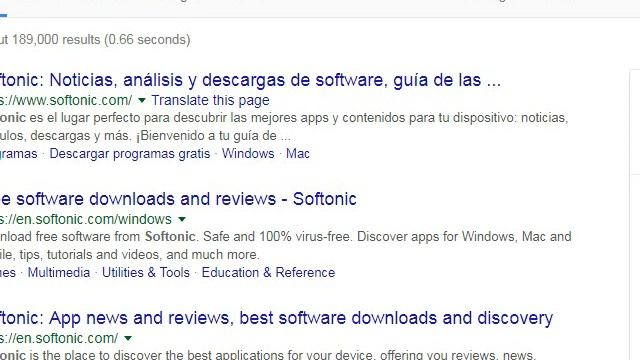Viewport: 640px width, 360px height.
Task: Click the snippet text 'Safe and 100% virus-free'
Action: (x=277, y=237)
